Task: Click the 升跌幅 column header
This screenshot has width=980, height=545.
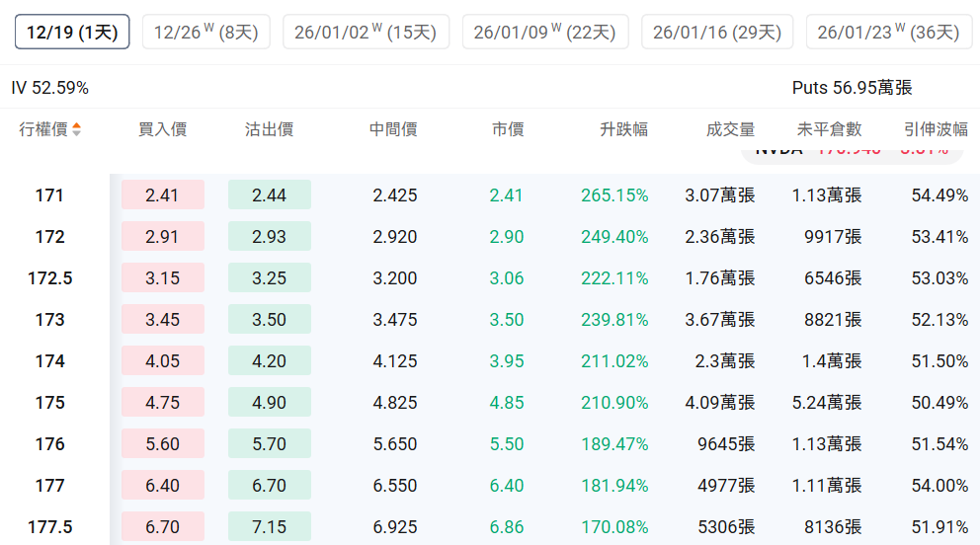Action: coord(623,129)
